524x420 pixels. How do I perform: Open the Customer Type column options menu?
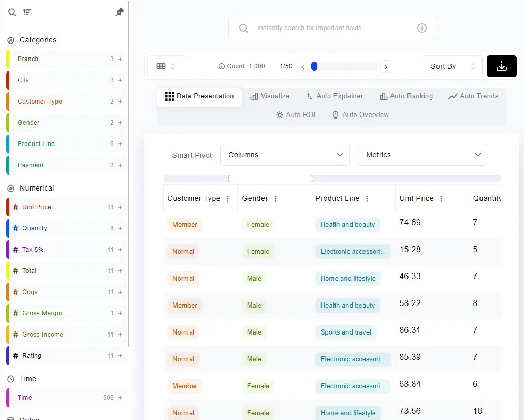click(227, 198)
